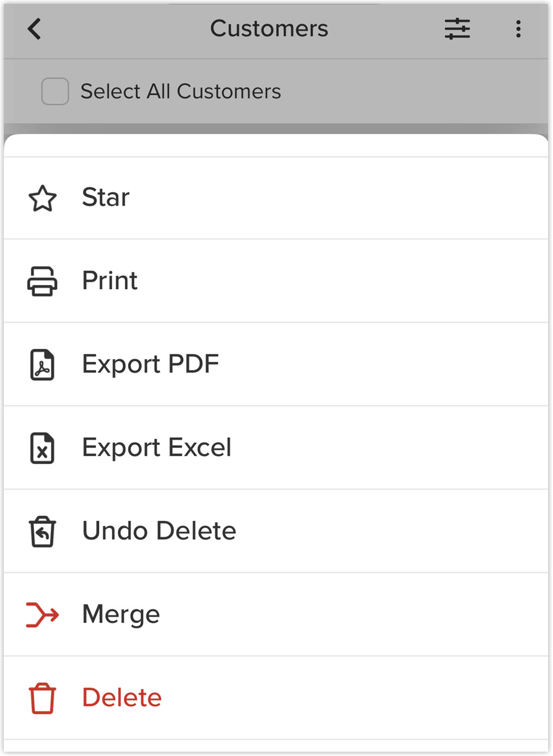Open the three-dot overflow menu
This screenshot has width=553, height=756.
[518, 29]
